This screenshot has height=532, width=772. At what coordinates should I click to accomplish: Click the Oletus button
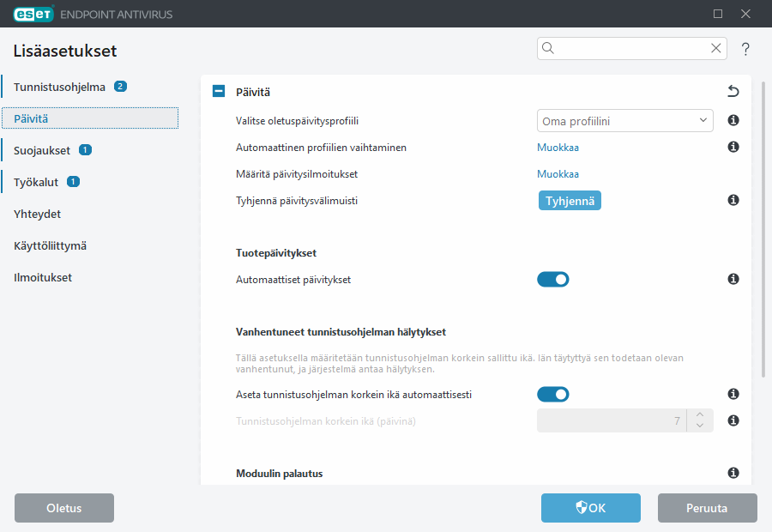(x=64, y=508)
